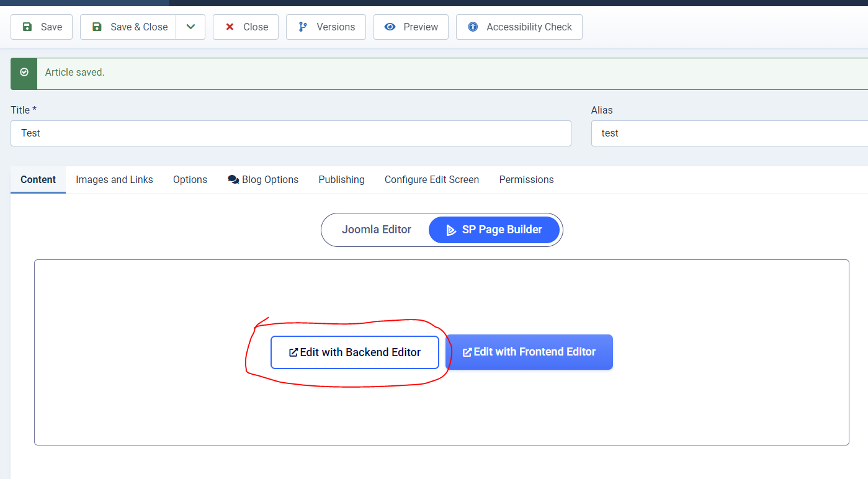Click the Alias input field
This screenshot has width=868, height=479.
tap(730, 133)
